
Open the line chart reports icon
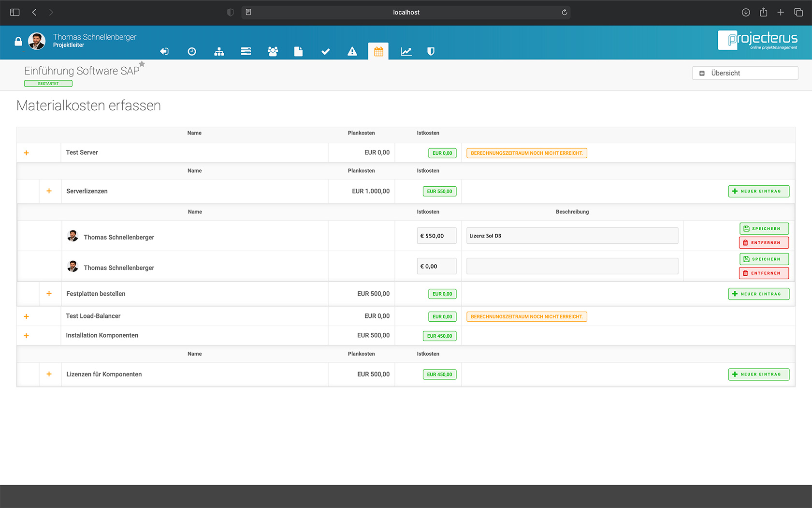(x=406, y=51)
